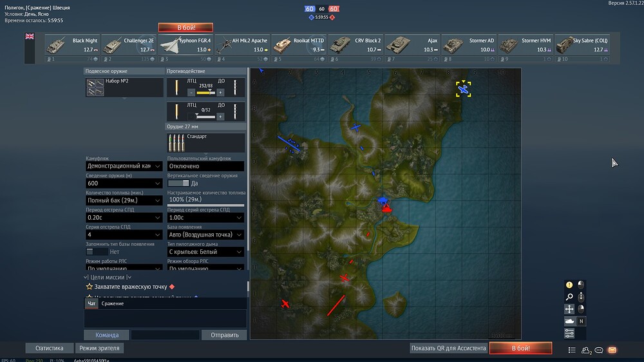Click Показать QR для Ассистента button
The height and width of the screenshot is (362, 644).
[x=448, y=348]
